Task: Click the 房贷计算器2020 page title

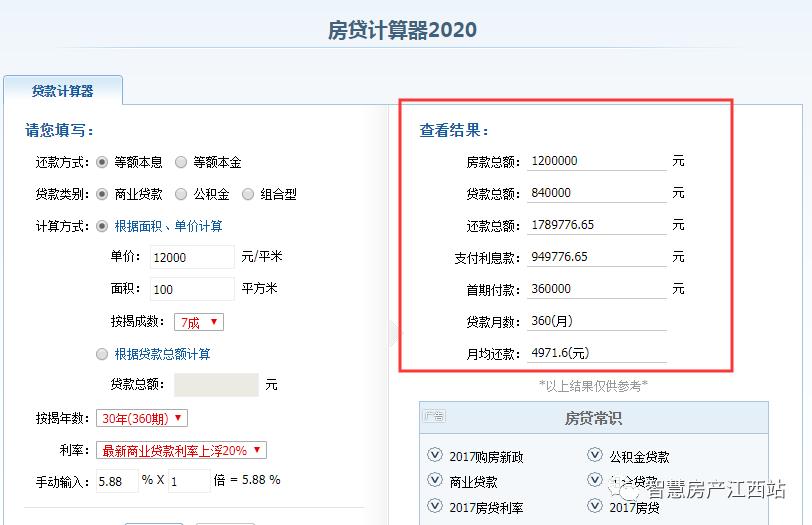Action: (x=402, y=30)
